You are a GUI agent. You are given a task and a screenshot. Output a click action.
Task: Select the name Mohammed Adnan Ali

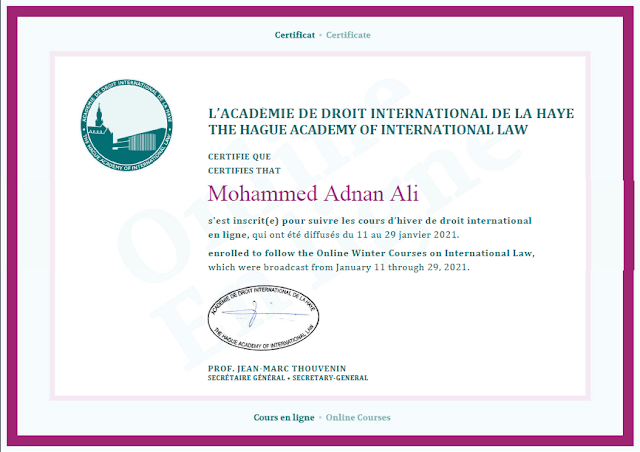coord(313,194)
